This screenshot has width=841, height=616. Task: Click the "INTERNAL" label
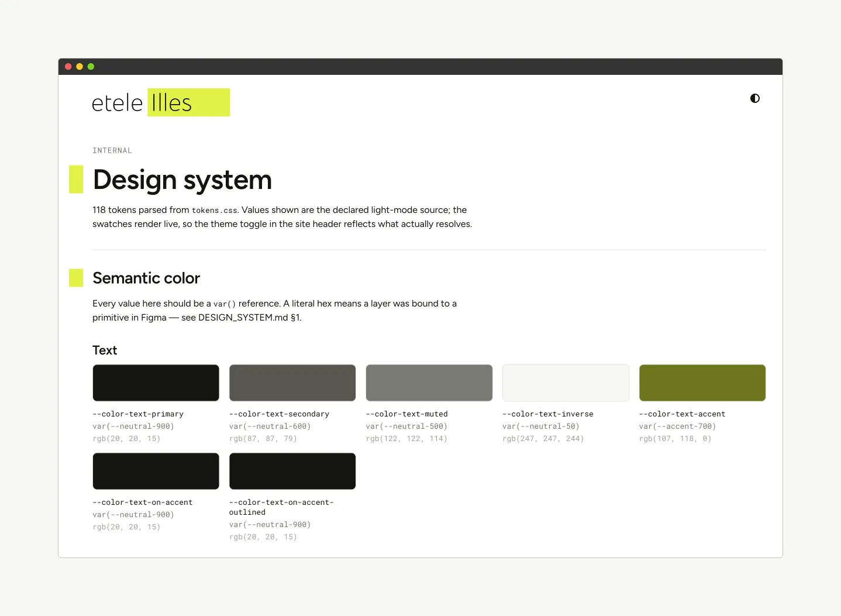112,151
